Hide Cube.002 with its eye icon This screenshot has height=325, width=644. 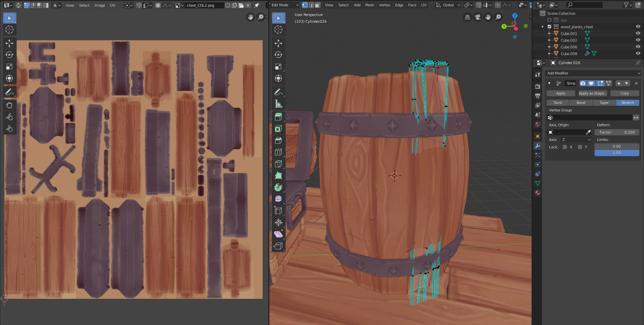pos(638,40)
